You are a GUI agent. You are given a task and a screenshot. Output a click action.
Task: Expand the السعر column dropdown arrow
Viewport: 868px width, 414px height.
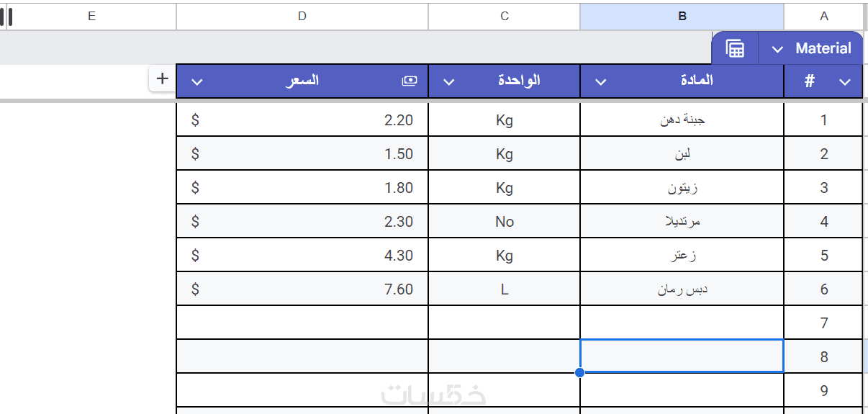tap(197, 82)
